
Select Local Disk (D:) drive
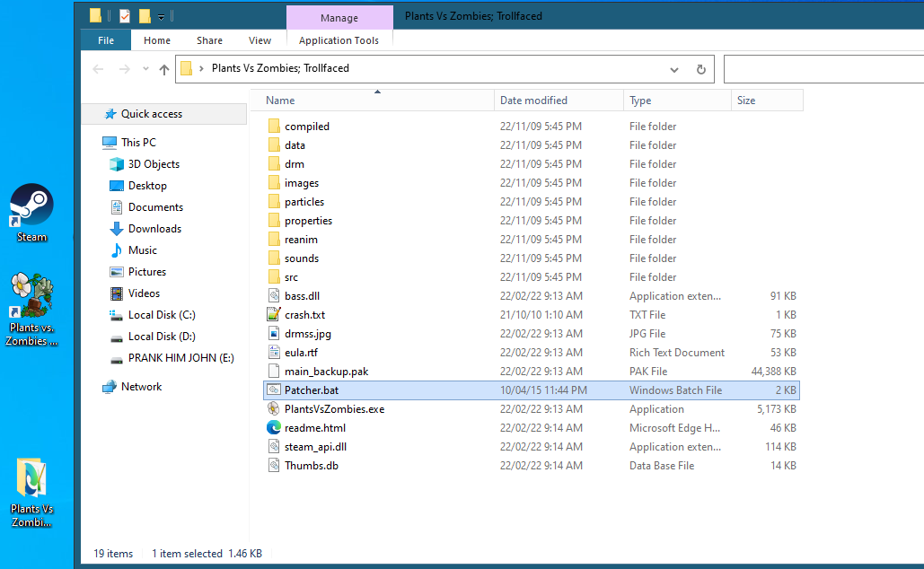162,337
